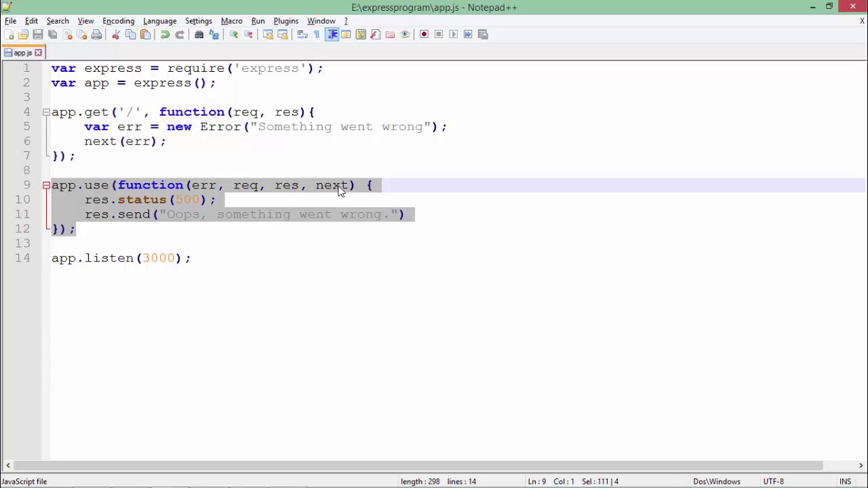Toggle synchronized horizontal scrolling
868x488 pixels.
pos(283,35)
